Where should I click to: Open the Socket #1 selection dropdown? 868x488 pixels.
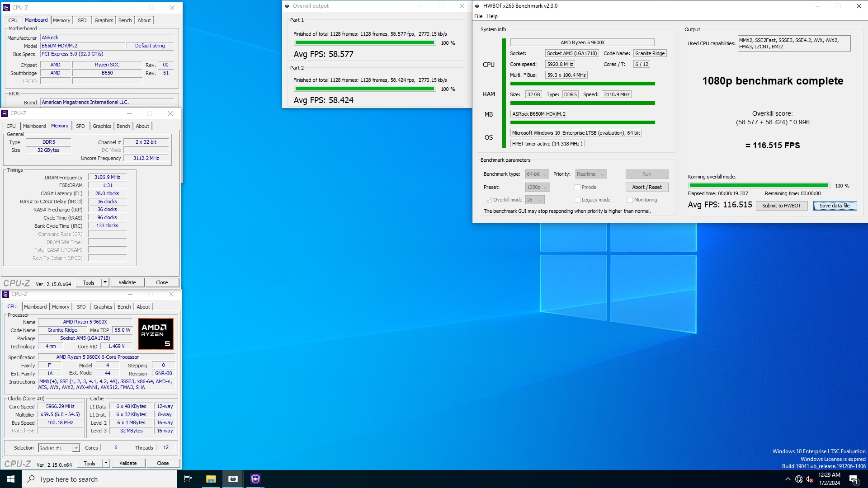click(x=59, y=448)
